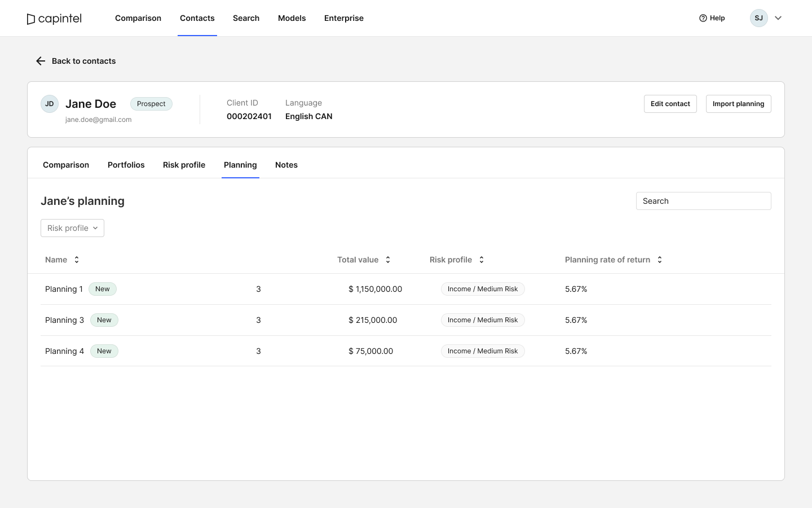Click the capintel logo
Screen dimensions: 812x508
54,19
